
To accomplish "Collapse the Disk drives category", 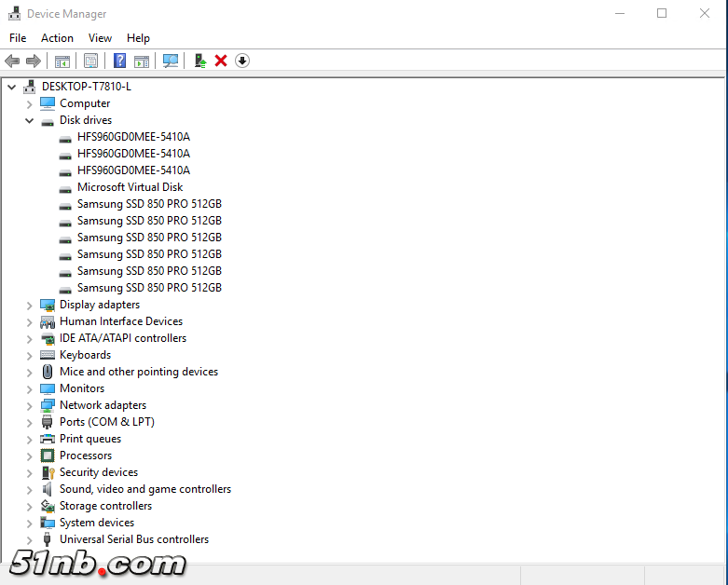I will (x=30, y=120).
